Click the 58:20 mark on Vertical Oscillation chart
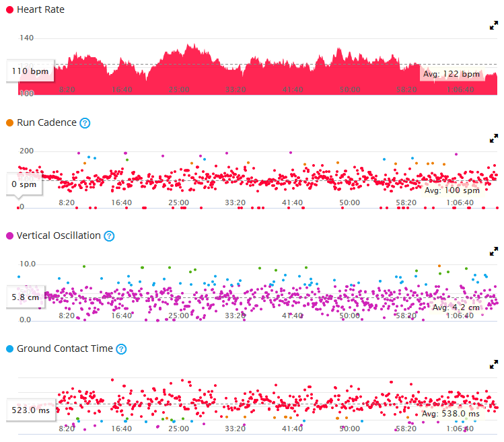The width and height of the screenshot is (504, 442). (x=406, y=316)
